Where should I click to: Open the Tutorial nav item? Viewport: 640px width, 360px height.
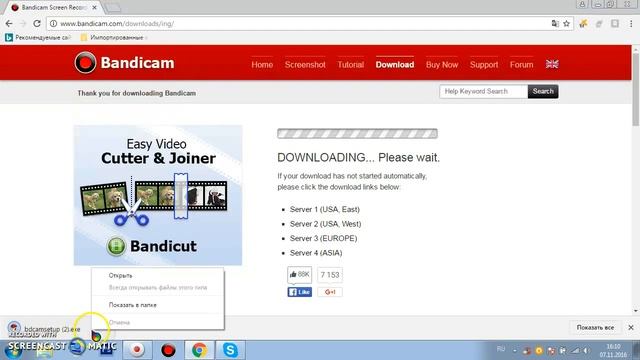351,64
